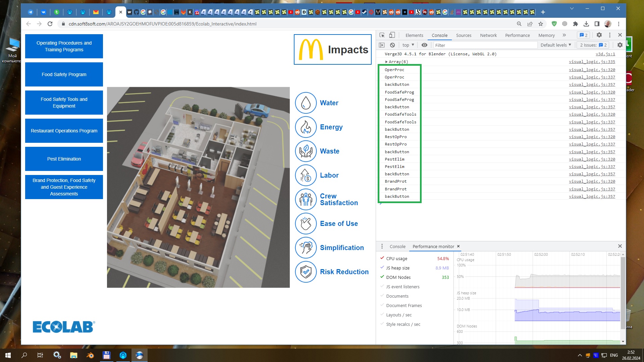Image resolution: width=644 pixels, height=362 pixels.
Task: Enable Document Frames metric
Action: click(382, 305)
